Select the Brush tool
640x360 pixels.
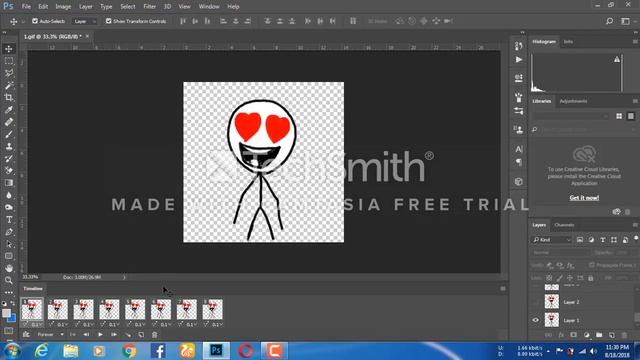(x=9, y=134)
